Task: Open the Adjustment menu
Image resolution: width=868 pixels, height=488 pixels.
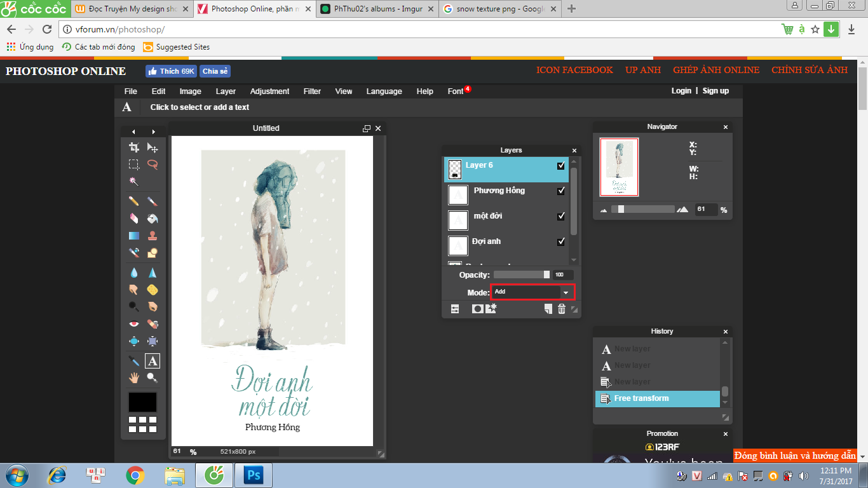Action: click(269, 91)
